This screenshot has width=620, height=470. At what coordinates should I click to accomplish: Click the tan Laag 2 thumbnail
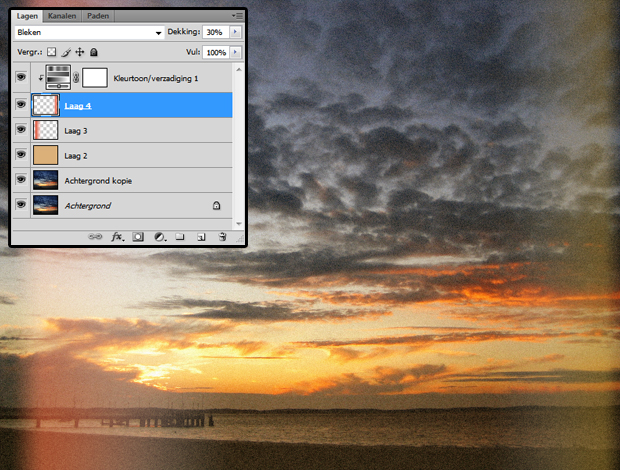click(45, 155)
